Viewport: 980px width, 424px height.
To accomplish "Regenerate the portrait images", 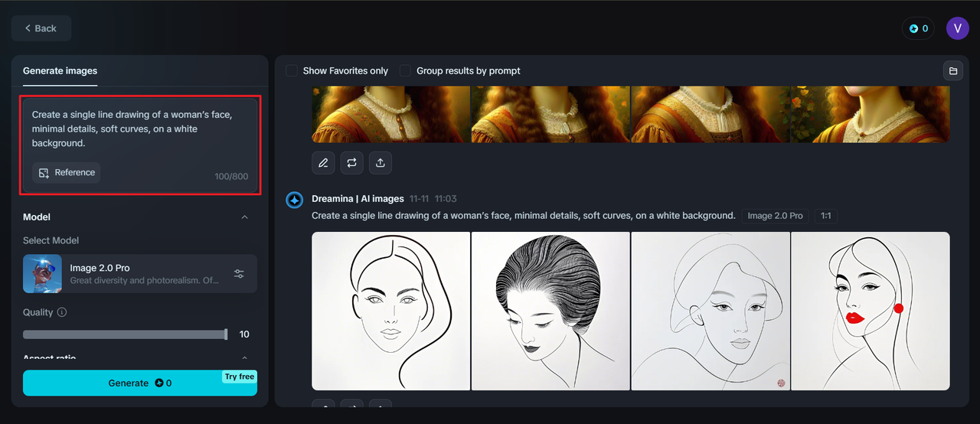I will click(351, 162).
